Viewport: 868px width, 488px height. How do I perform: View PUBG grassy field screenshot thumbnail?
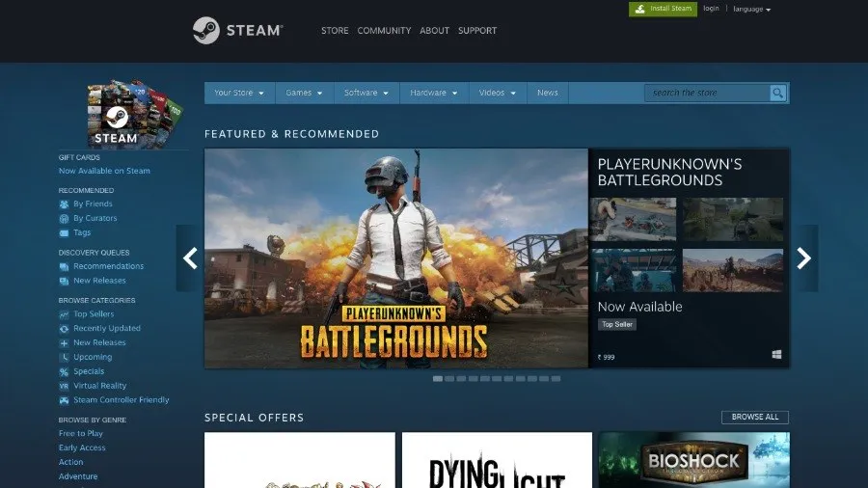coord(733,220)
